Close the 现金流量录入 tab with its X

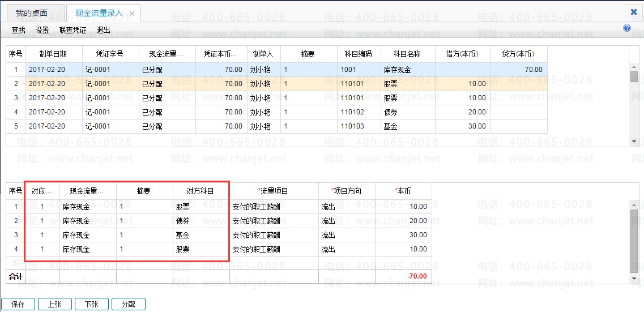point(132,13)
